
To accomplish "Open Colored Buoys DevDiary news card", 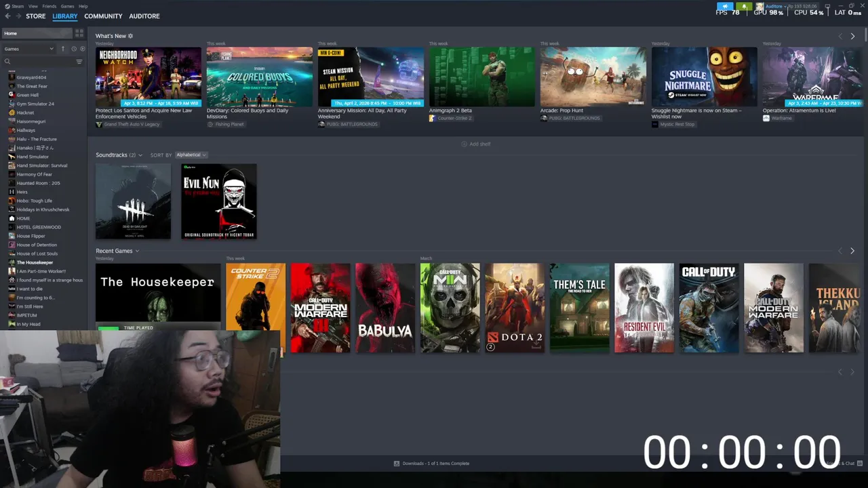I will (260, 77).
